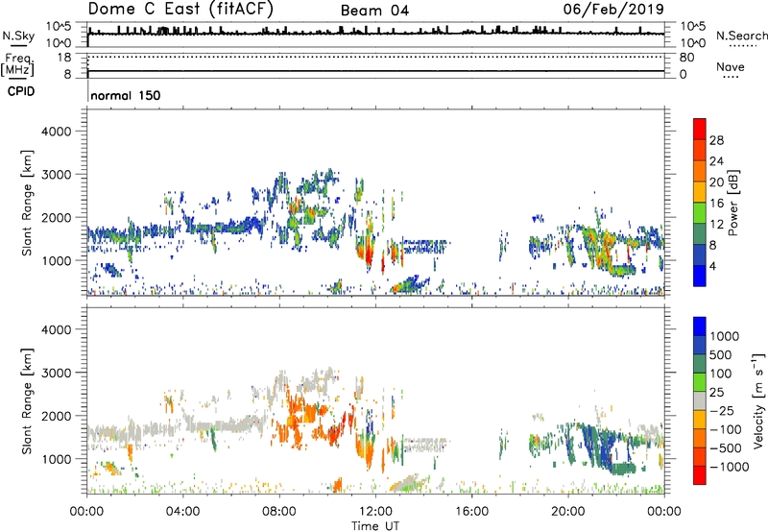Click the 'Power [dB]' colorbar label

coord(732,203)
